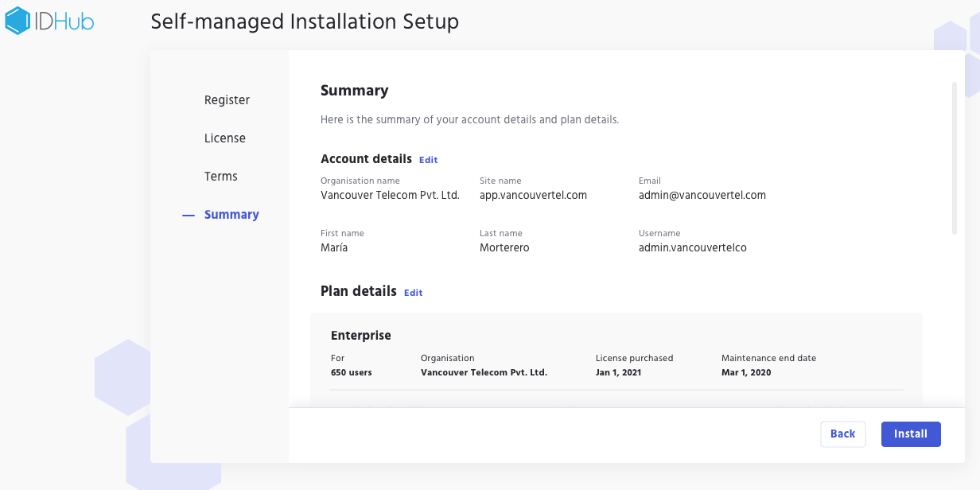Click the site name app.vancouvertel.com
This screenshot has height=490, width=980.
[x=533, y=195]
